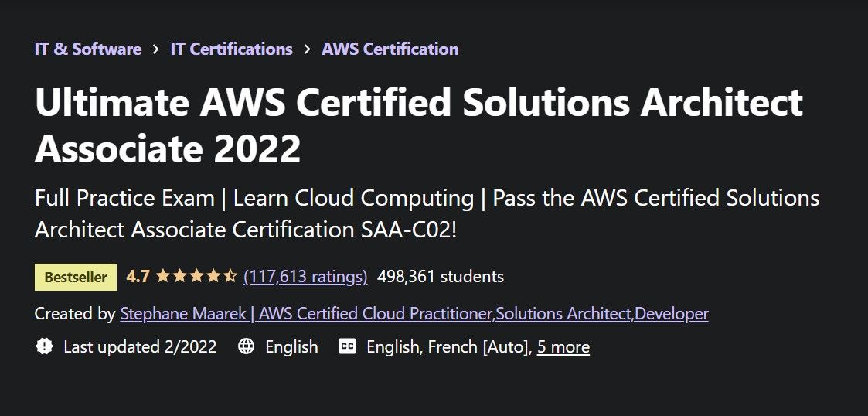Click chevron after IT & Software
The image size is (868, 416).
tap(155, 49)
